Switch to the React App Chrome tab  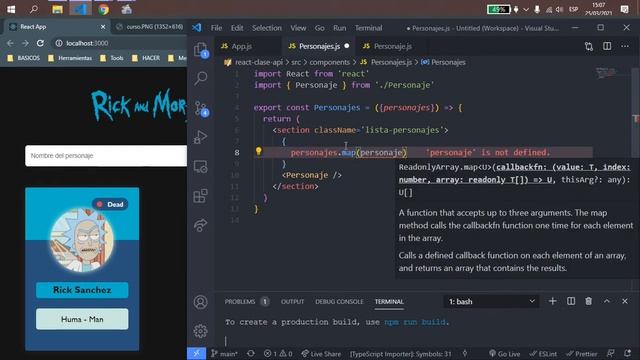point(56,27)
